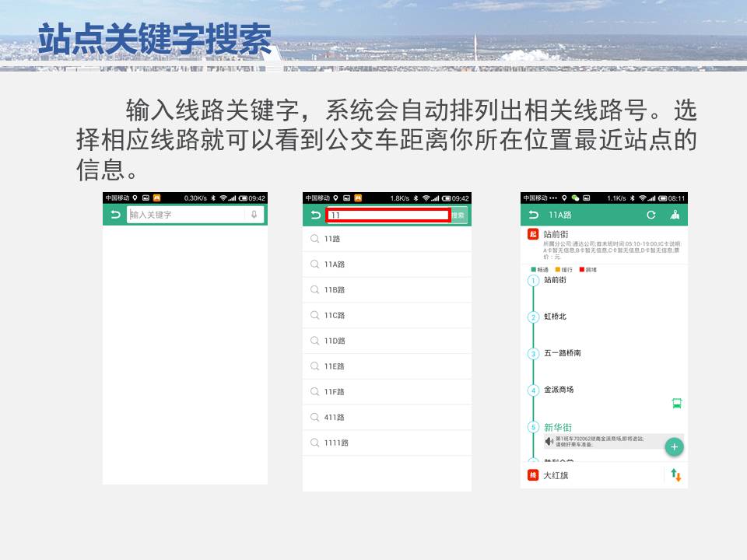Tap the green bus location icon
Image resolution: width=747 pixels, height=560 pixels.
(x=677, y=403)
